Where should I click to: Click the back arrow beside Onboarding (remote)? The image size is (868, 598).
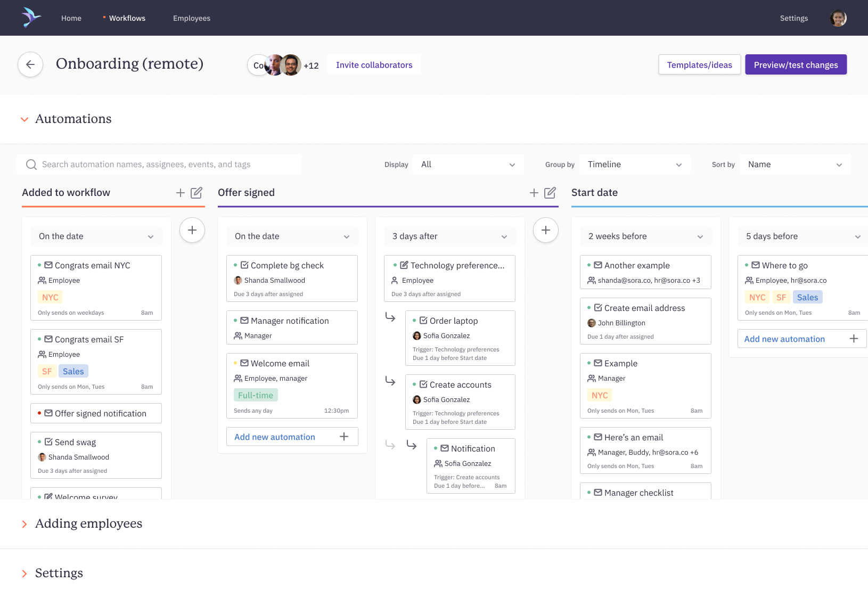tap(30, 64)
